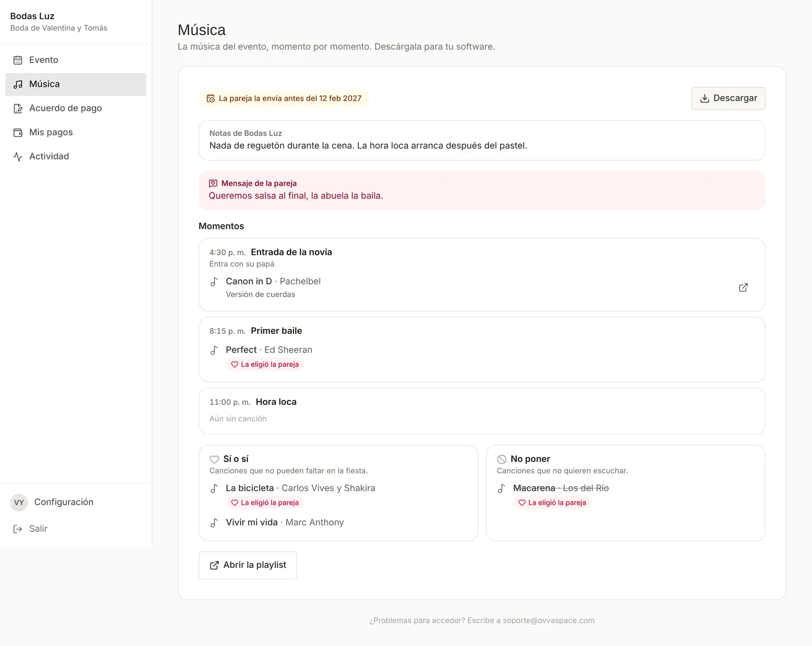
Task: Click the ban icon next to No poner
Action: tap(501, 459)
